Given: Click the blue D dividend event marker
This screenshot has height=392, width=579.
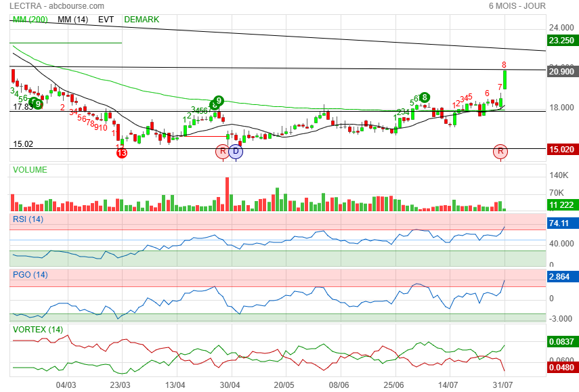Looking at the screenshot, I should tap(236, 152).
